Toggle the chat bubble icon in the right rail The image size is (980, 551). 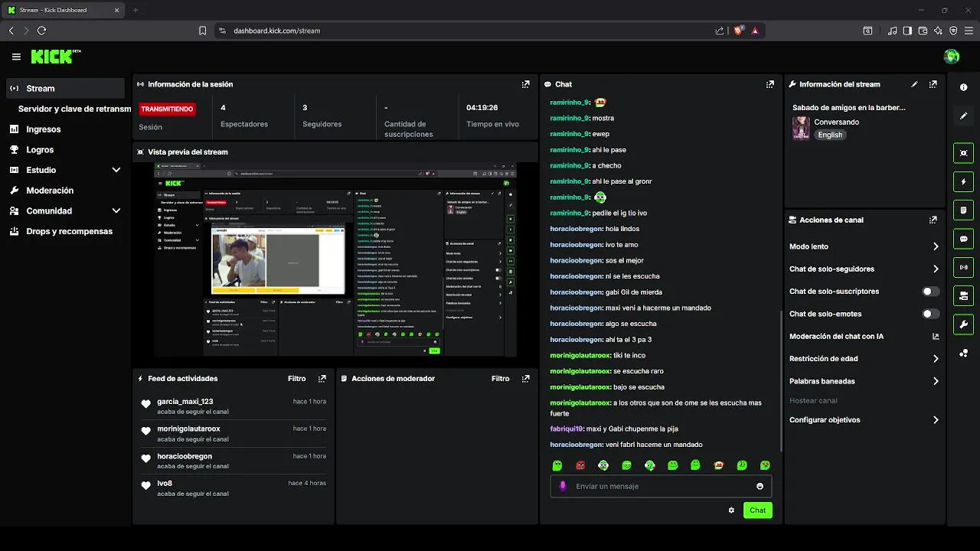tap(963, 239)
